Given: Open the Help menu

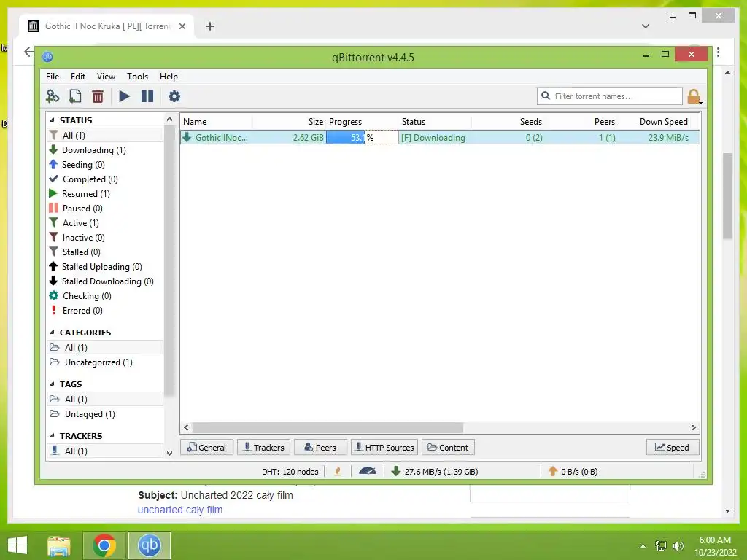Looking at the screenshot, I should tap(169, 77).
